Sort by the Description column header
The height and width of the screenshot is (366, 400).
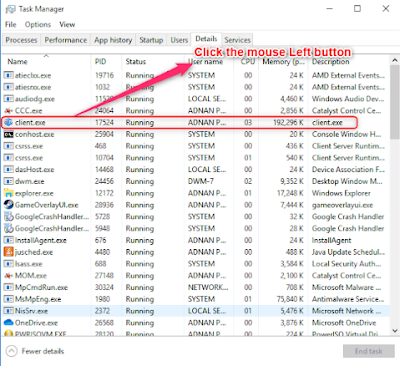[x=348, y=62]
